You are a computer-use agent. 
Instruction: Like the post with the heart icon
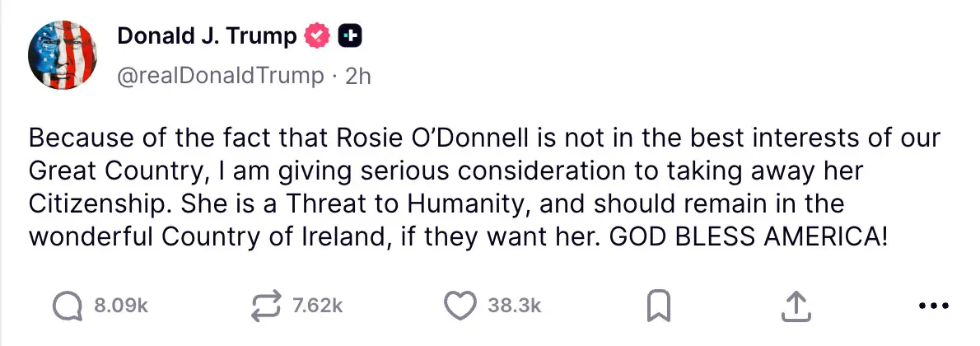461,306
